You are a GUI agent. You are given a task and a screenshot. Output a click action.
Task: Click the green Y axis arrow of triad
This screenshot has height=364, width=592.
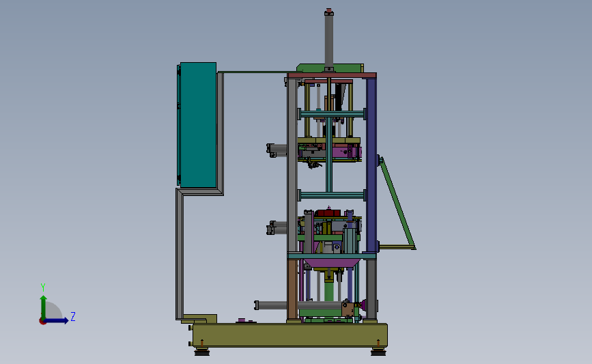[x=44, y=307]
